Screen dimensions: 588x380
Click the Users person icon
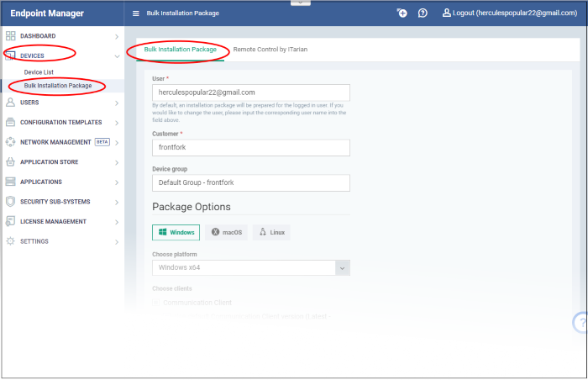[10, 103]
